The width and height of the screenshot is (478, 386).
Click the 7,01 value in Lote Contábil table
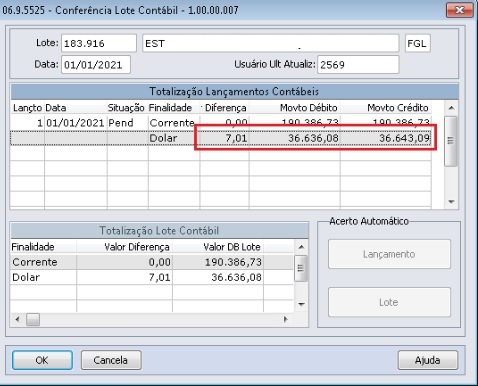pos(159,277)
